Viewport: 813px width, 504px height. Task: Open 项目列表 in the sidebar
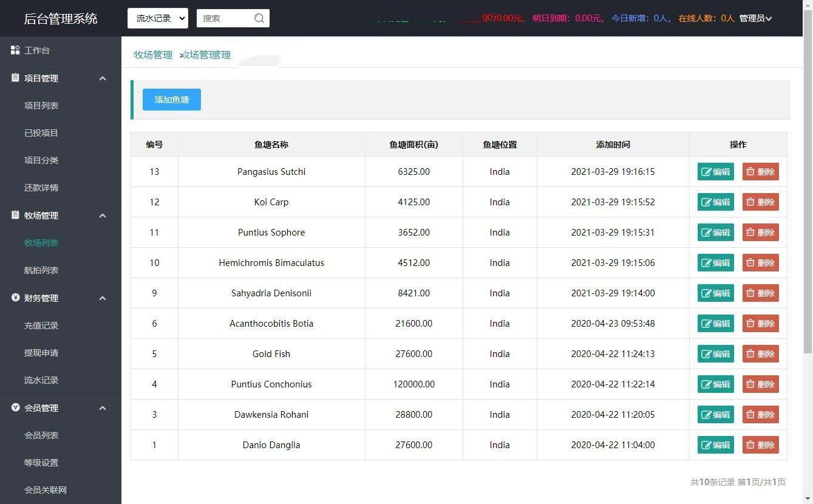(41, 106)
